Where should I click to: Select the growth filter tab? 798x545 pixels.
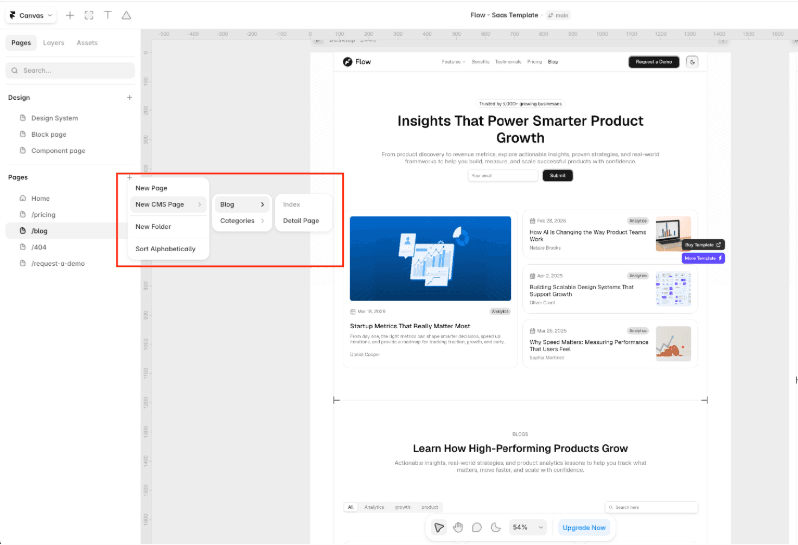point(403,507)
